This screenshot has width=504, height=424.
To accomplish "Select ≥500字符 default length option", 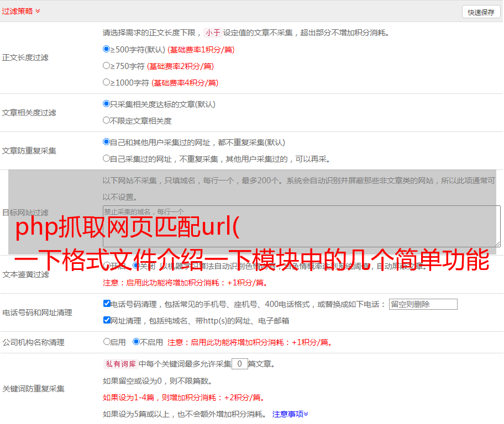I will click(106, 49).
